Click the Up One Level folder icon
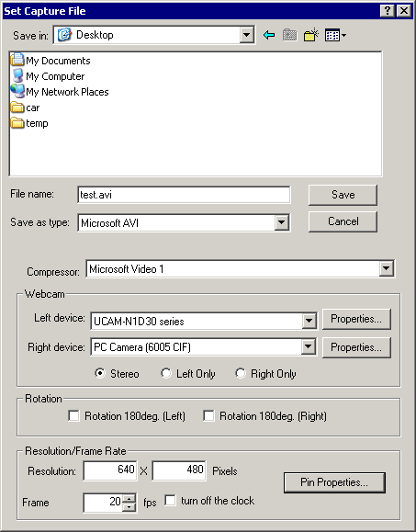Screen dimensions: 416x532 tap(289, 35)
